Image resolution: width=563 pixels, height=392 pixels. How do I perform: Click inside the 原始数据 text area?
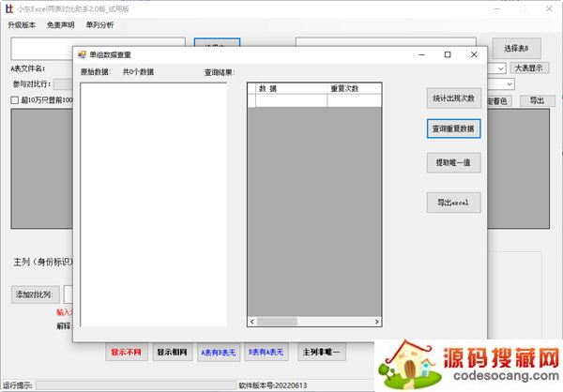153,204
